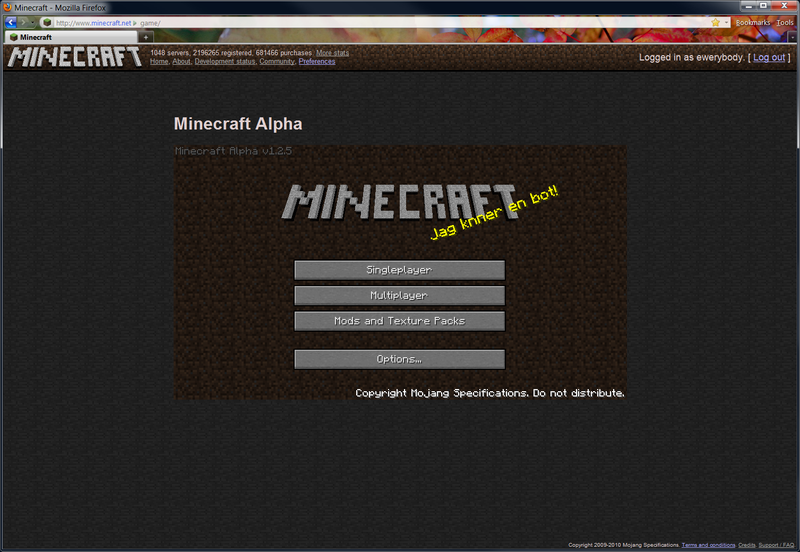Open the About link
The image size is (800, 552).
pos(181,62)
